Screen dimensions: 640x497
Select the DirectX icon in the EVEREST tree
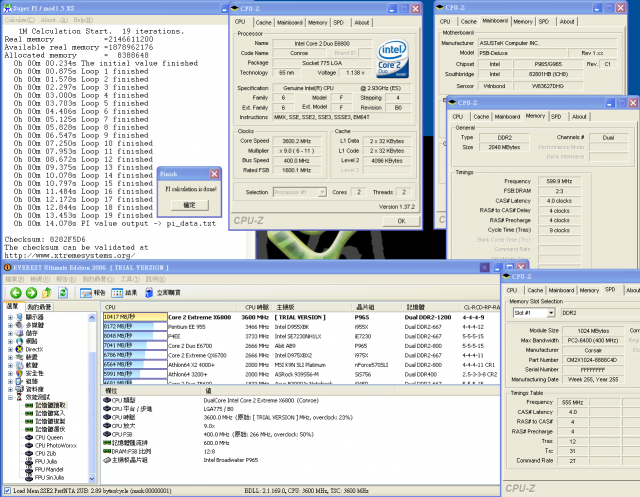pyautogui.click(x=19, y=349)
